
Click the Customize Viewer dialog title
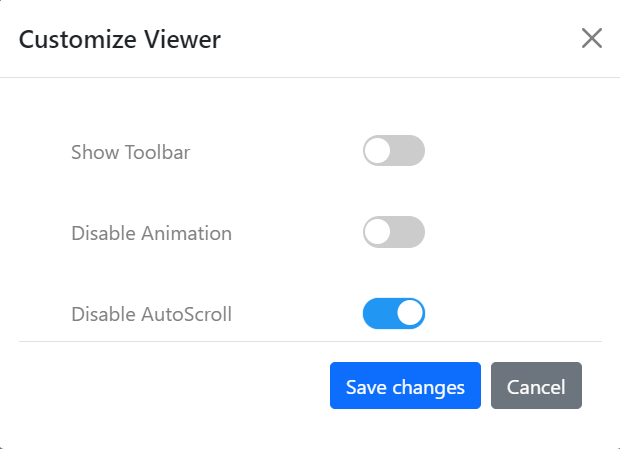click(120, 40)
